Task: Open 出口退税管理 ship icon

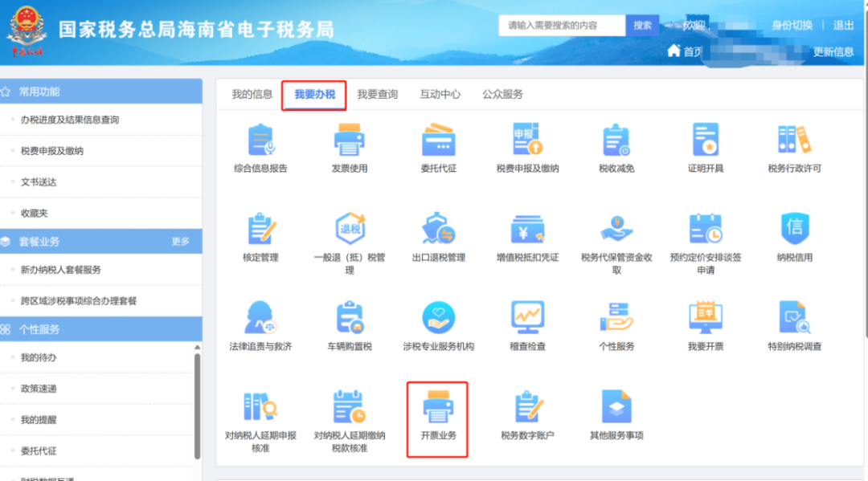Action: point(439,229)
